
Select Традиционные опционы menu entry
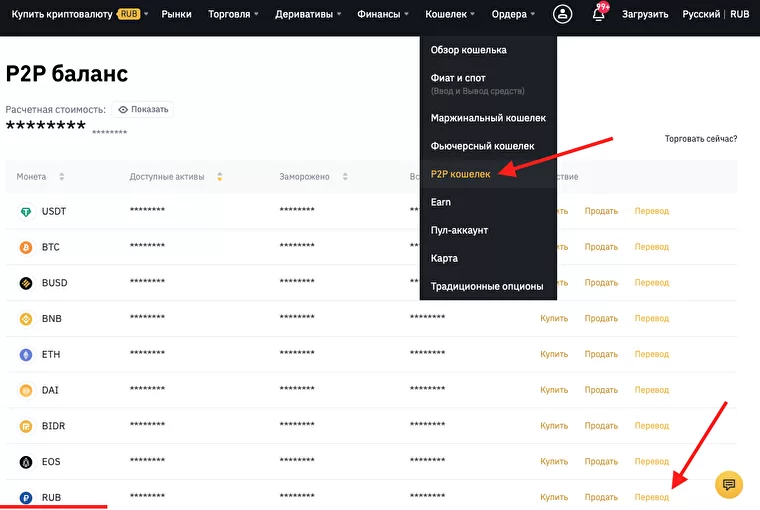coord(488,287)
